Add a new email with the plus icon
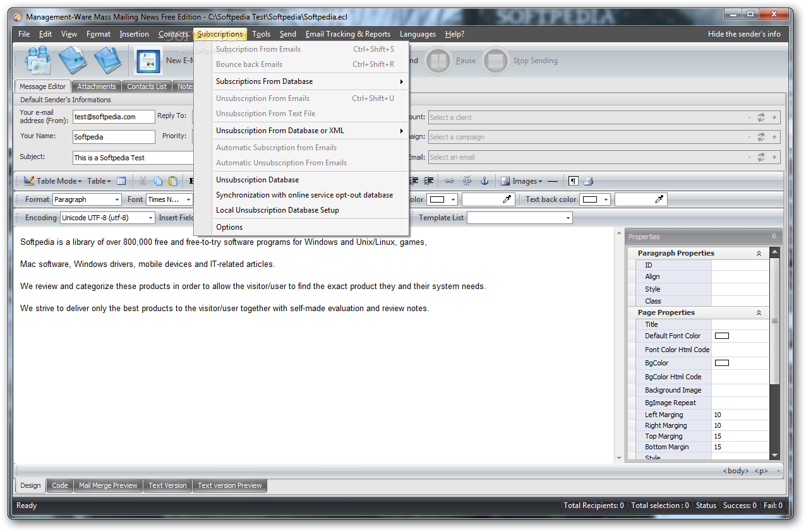This screenshot has width=806, height=532. 774,157
